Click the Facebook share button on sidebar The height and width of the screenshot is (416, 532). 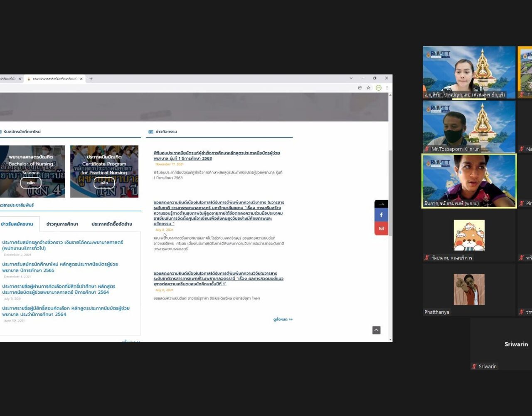coord(381,215)
